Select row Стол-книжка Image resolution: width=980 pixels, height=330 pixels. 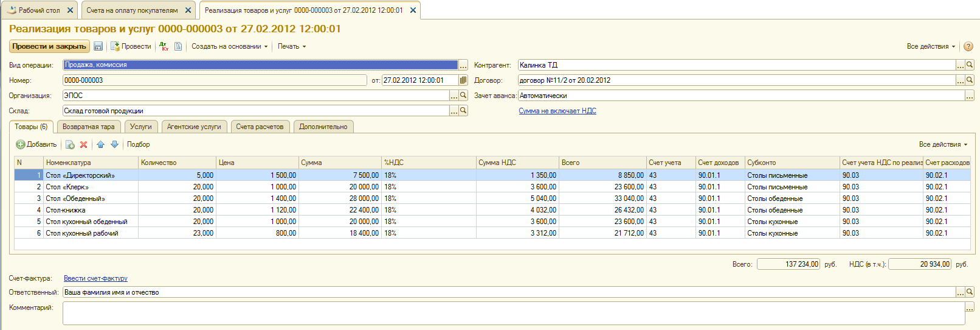(492, 210)
